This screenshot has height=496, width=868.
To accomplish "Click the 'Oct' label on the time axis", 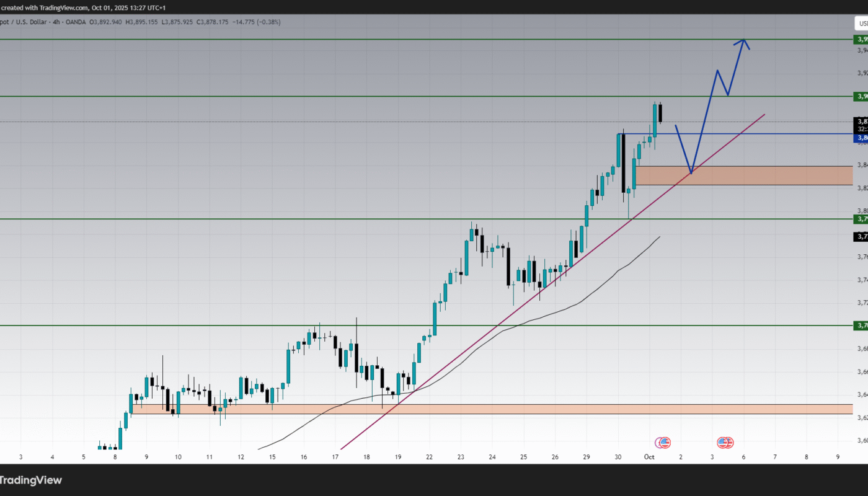I will pyautogui.click(x=649, y=457).
